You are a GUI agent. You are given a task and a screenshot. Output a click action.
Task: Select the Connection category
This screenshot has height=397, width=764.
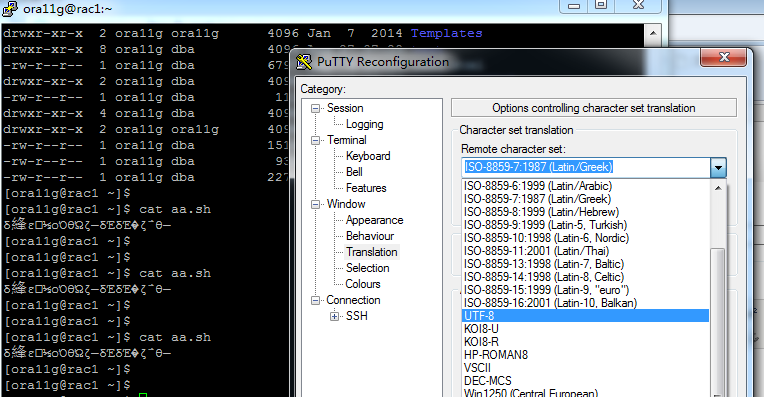click(x=353, y=300)
